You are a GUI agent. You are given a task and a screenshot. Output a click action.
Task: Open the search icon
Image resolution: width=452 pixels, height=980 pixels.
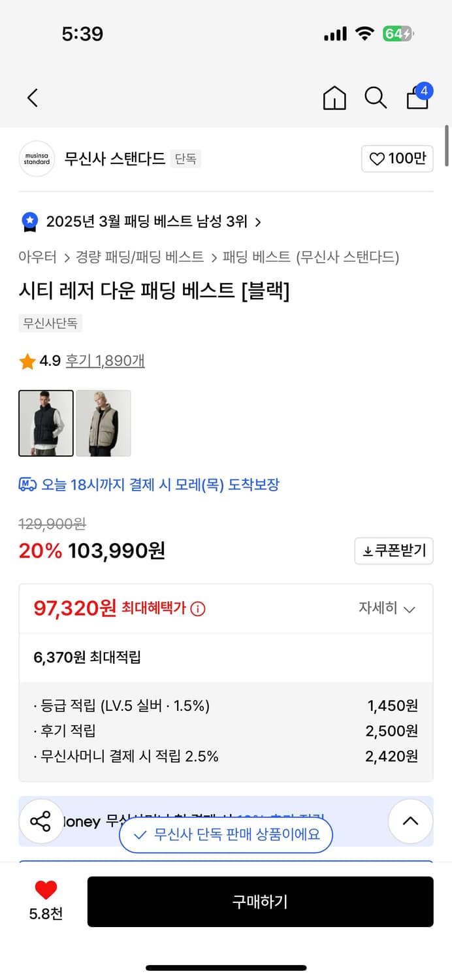click(x=376, y=97)
